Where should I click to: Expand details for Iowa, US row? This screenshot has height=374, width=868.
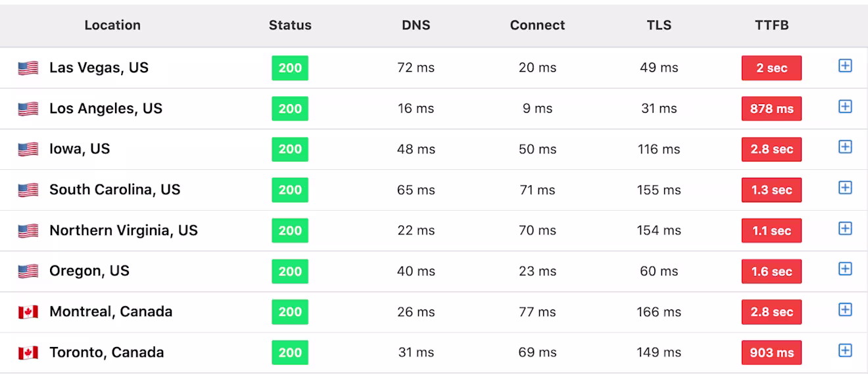(x=845, y=147)
